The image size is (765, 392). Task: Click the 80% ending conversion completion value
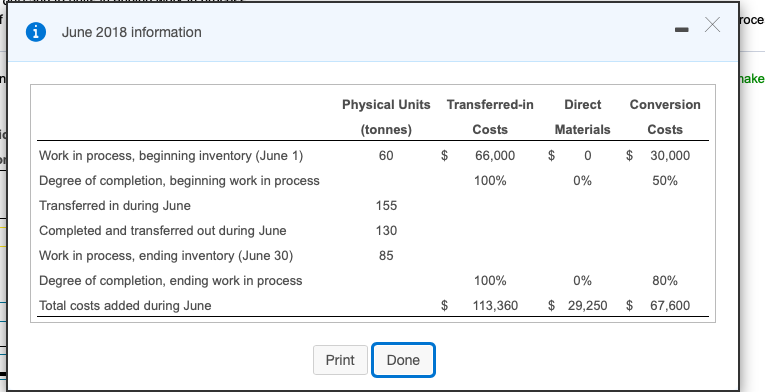click(665, 281)
